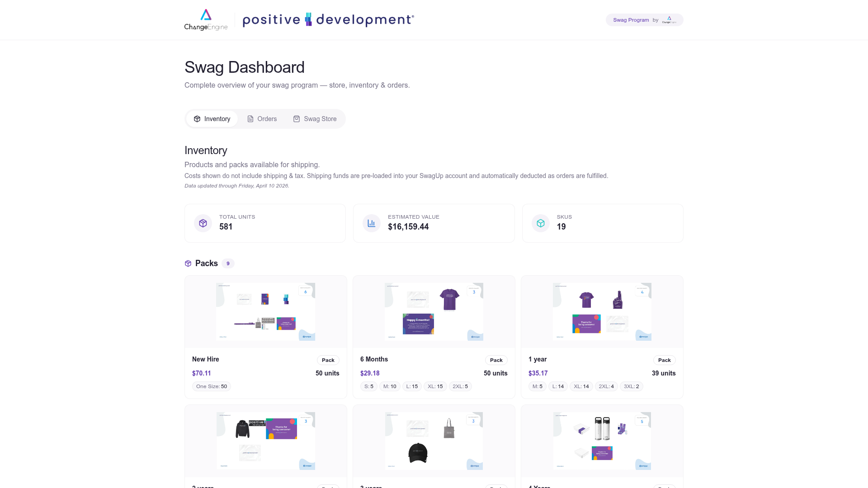Click the shopping bag icon in Swag Store tab
868x488 pixels.
tap(297, 119)
